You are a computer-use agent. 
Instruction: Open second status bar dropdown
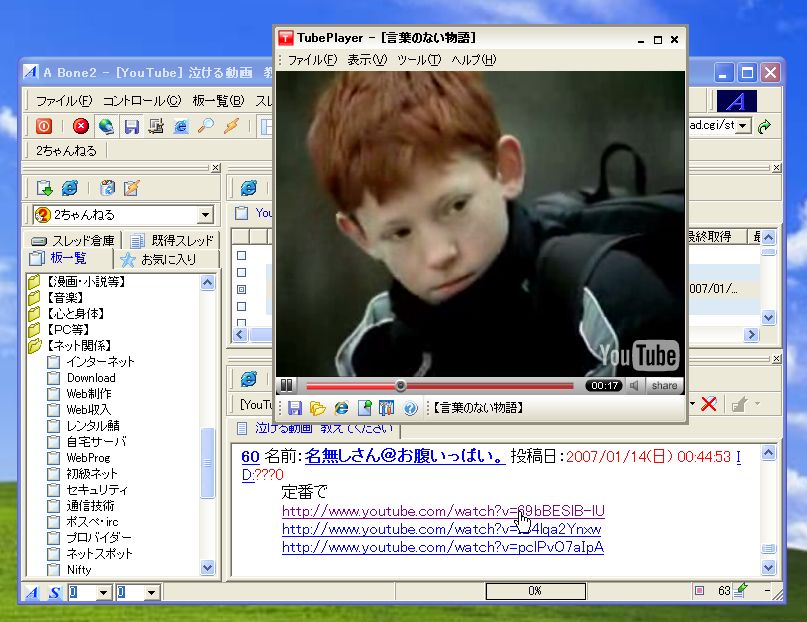[x=151, y=593]
